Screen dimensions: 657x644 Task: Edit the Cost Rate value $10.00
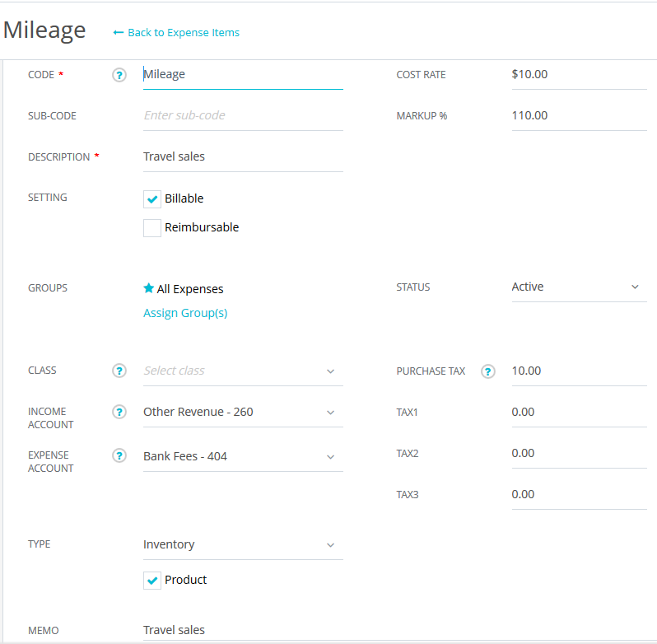[579, 75]
